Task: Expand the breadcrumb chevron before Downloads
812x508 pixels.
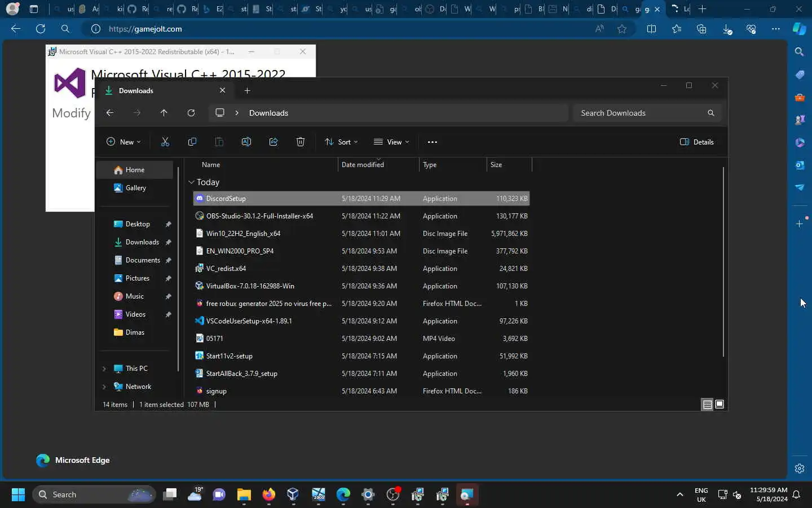Action: point(237,113)
